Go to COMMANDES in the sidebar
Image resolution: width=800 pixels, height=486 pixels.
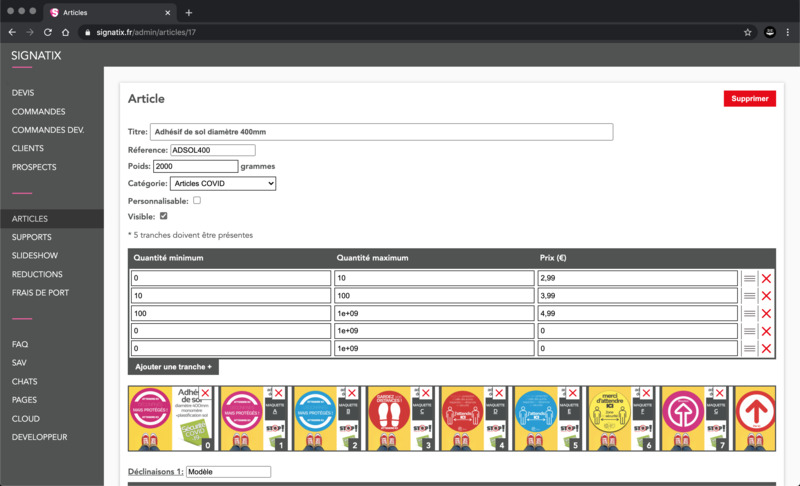click(38, 111)
